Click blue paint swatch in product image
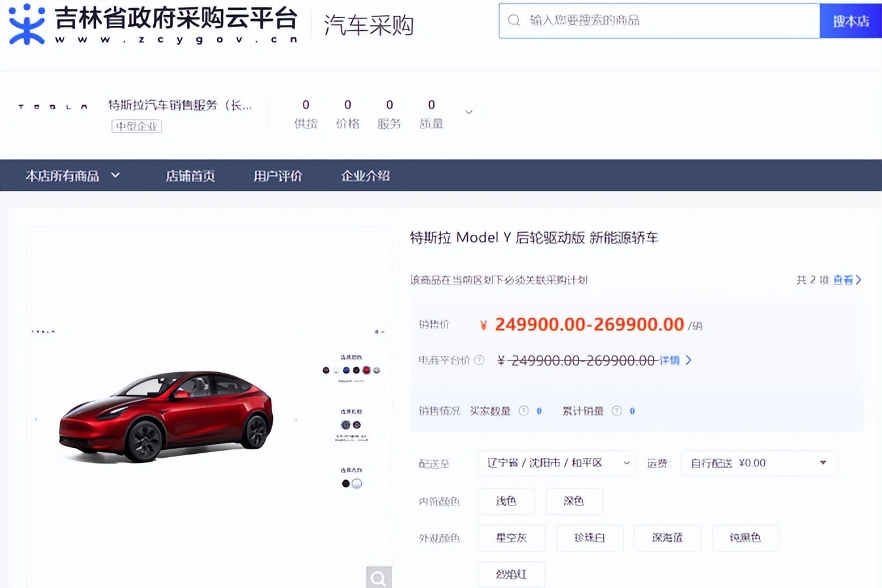This screenshot has height=588, width=882. pyautogui.click(x=346, y=370)
